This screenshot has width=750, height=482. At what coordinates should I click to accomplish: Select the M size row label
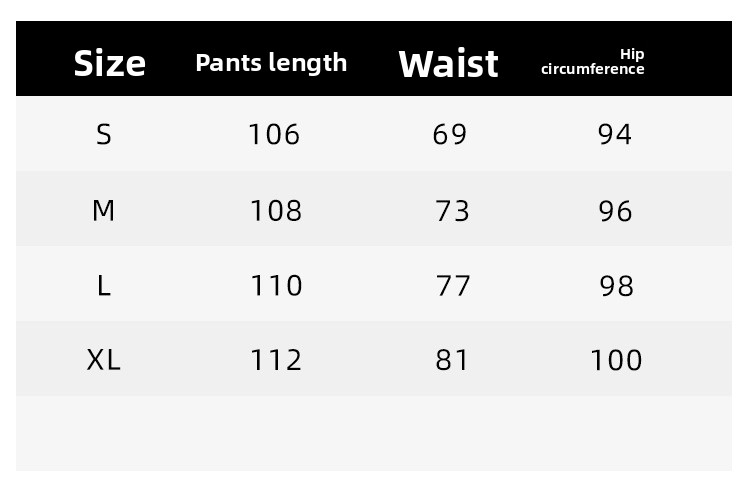[x=104, y=210]
